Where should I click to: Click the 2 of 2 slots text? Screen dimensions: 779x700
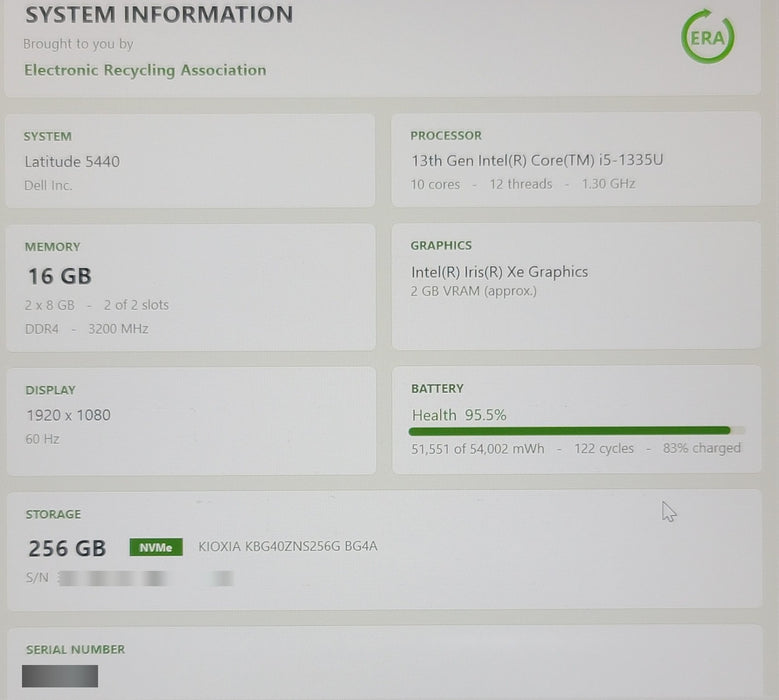tap(136, 305)
